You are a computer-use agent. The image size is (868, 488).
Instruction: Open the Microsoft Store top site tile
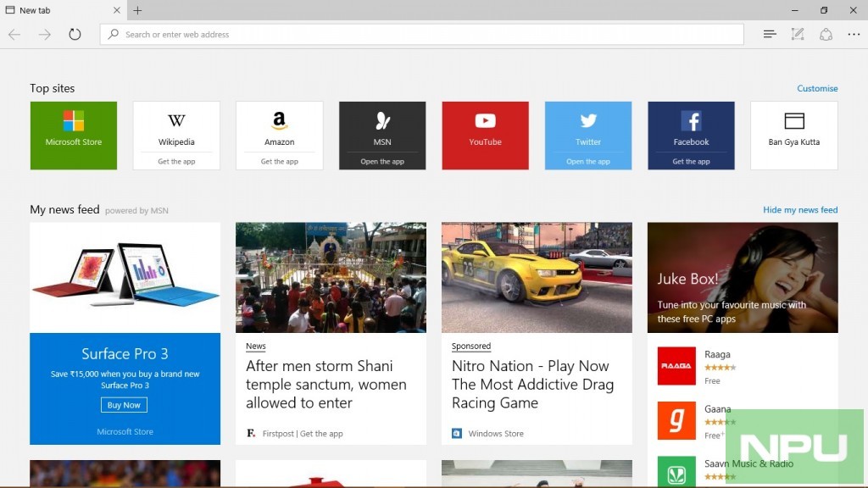pos(74,136)
